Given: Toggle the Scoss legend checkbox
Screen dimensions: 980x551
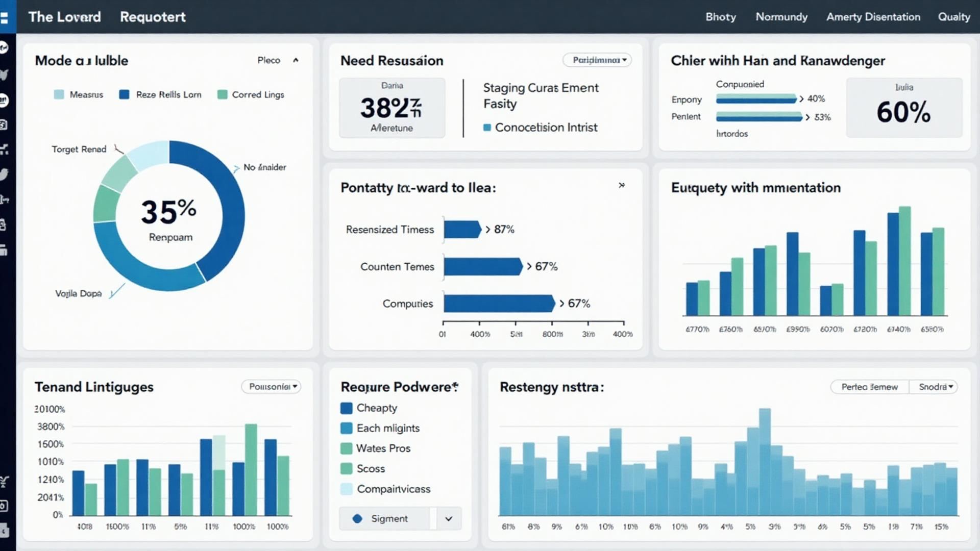Looking at the screenshot, I should 346,468.
